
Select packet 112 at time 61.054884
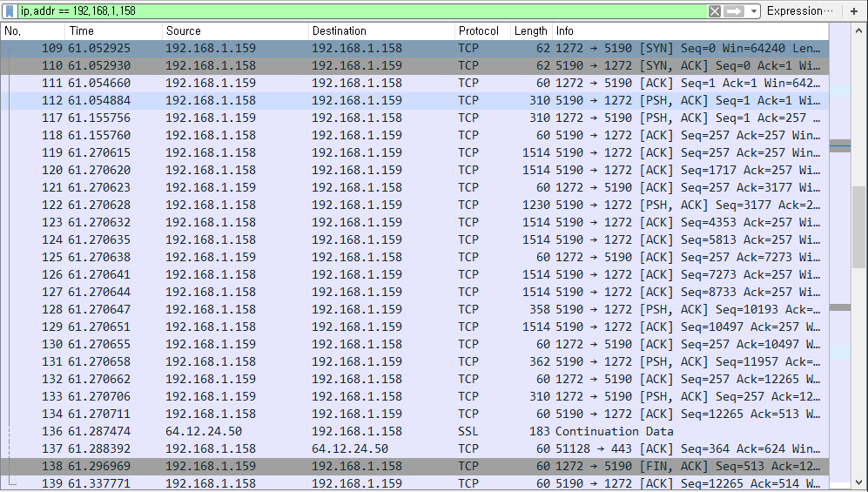tap(414, 100)
